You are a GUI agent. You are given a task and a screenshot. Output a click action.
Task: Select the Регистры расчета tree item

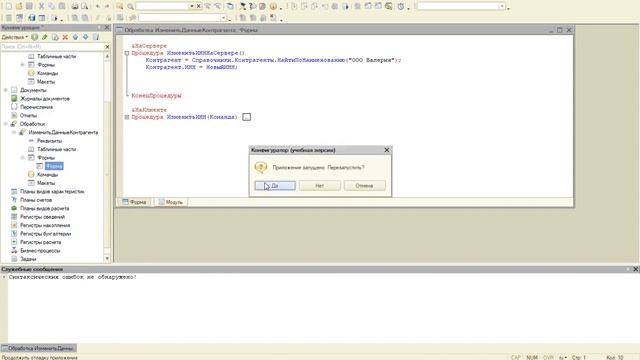point(40,242)
